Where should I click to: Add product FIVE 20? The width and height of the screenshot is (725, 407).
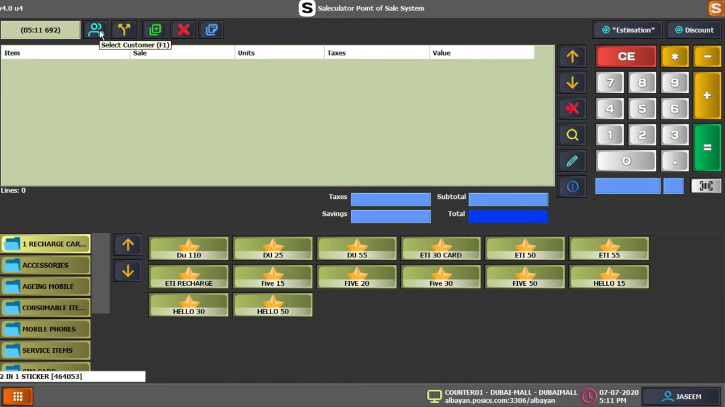[x=357, y=277]
